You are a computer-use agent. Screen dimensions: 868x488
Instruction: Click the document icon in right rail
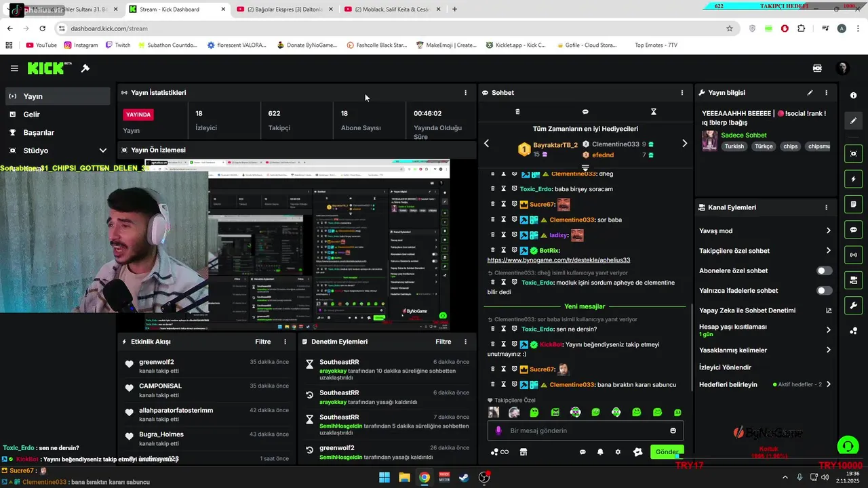853,205
